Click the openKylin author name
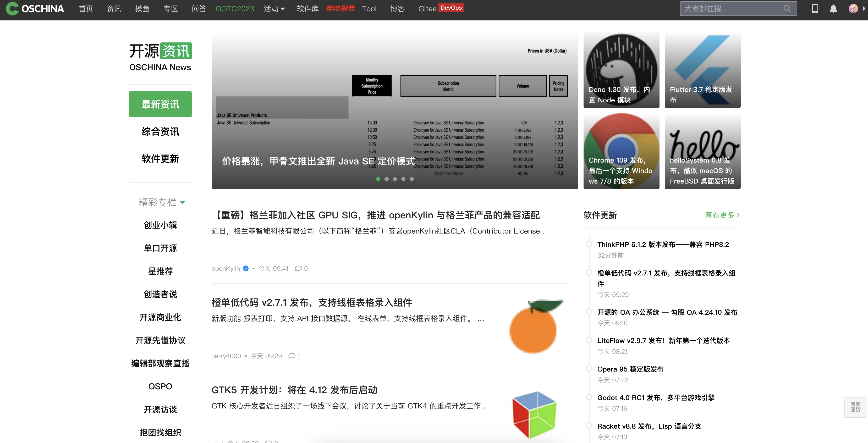Viewport: 868px width, 443px height. click(226, 268)
